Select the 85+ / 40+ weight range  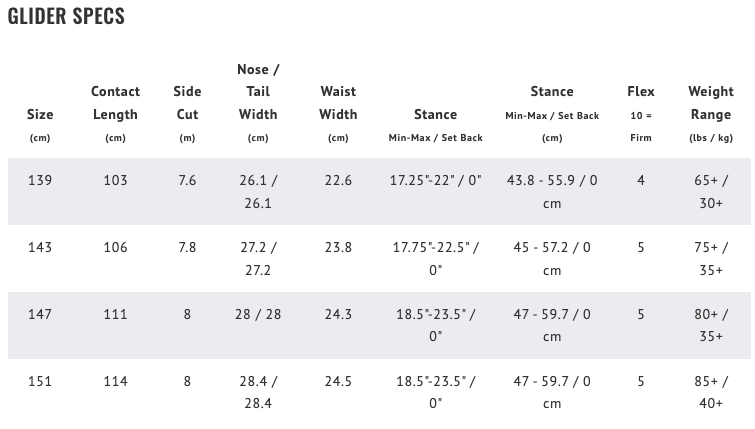(711, 391)
